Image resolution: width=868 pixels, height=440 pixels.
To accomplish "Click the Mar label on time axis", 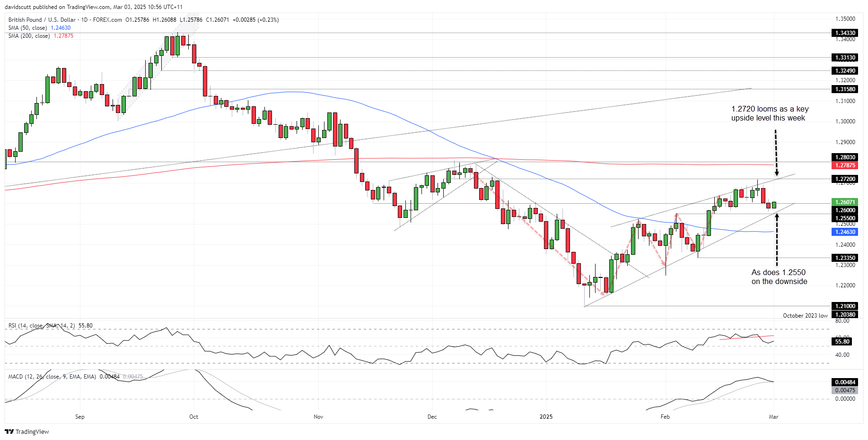I will pyautogui.click(x=773, y=417).
